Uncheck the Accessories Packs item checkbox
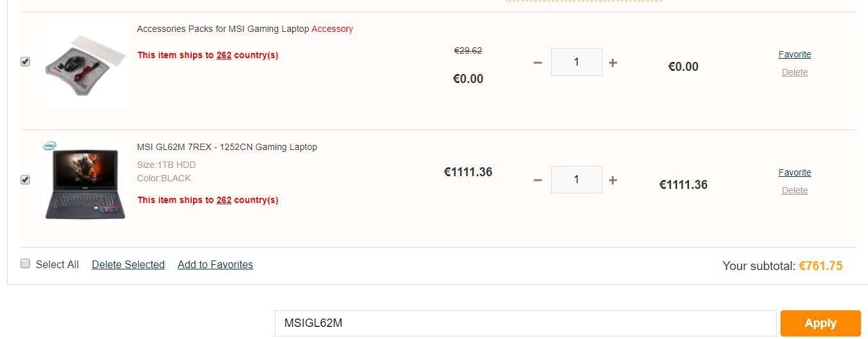 tap(26, 62)
